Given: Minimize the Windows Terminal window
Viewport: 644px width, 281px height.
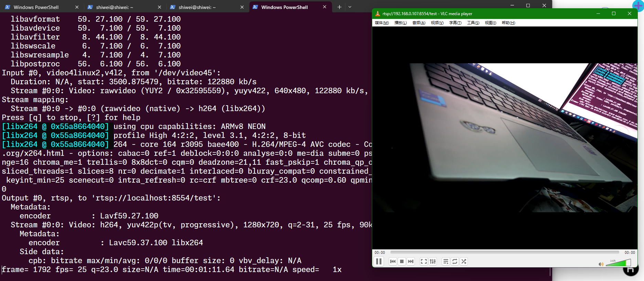Looking at the screenshot, I should pyautogui.click(x=512, y=5).
